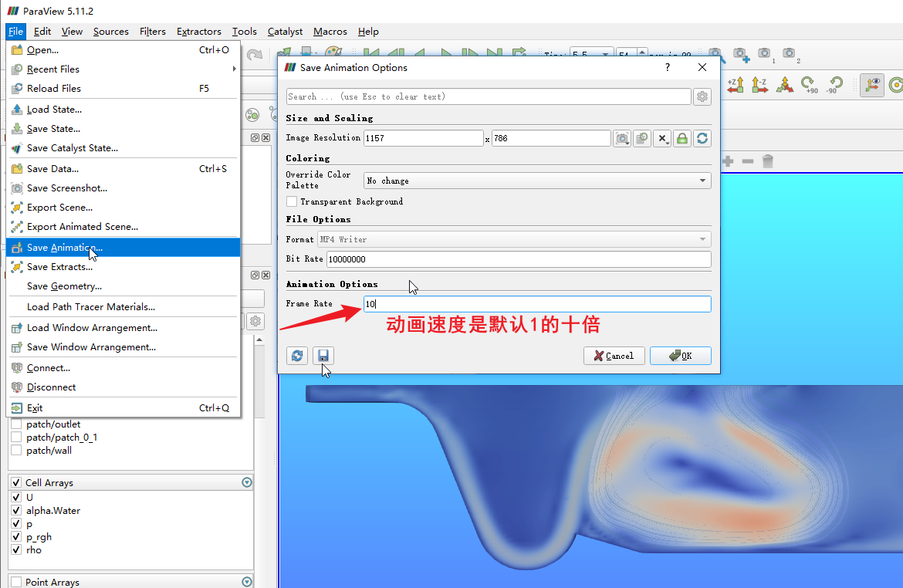Click properties panel scrollbar up arrow
Image resolution: width=903 pixels, height=588 pixels.
pyautogui.click(x=259, y=340)
